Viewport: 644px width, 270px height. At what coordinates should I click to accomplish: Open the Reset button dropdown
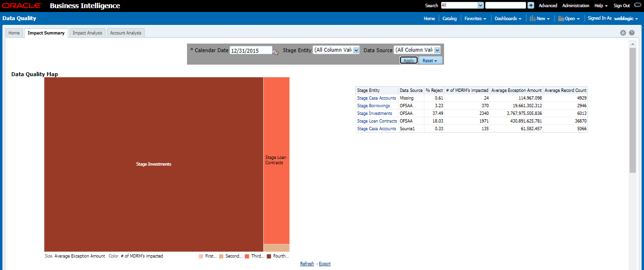coord(430,61)
